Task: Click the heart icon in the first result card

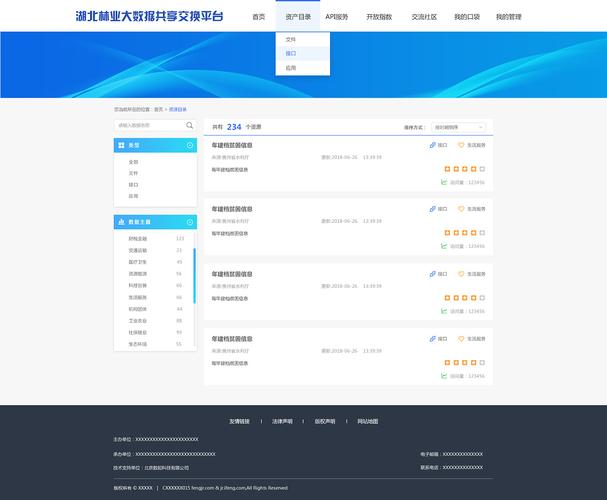Action: 461,145
